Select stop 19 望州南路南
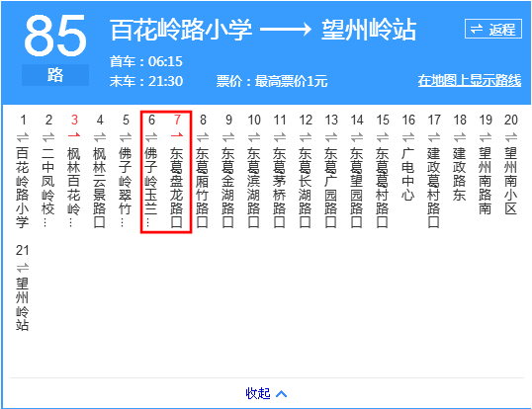532x409 pixels. pos(486,181)
